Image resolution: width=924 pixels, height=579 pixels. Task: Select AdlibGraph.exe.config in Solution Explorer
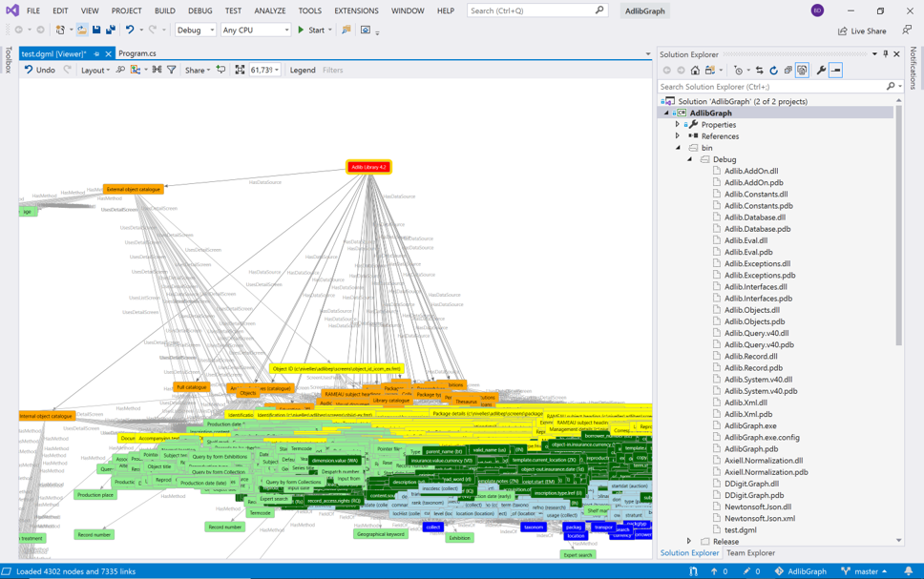coord(762,437)
